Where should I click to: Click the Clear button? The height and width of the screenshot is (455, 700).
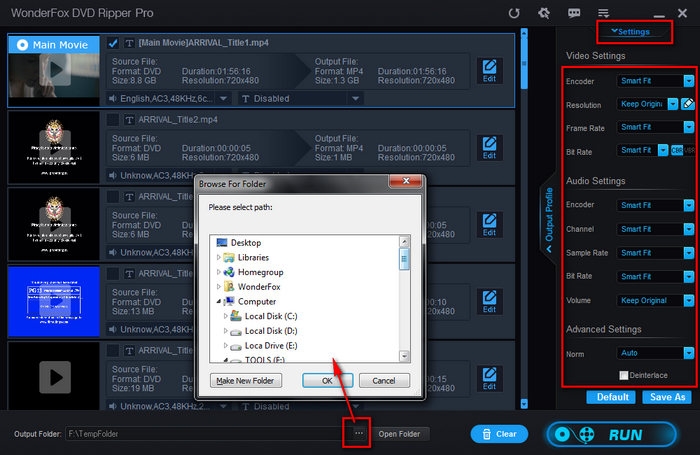coord(499,434)
